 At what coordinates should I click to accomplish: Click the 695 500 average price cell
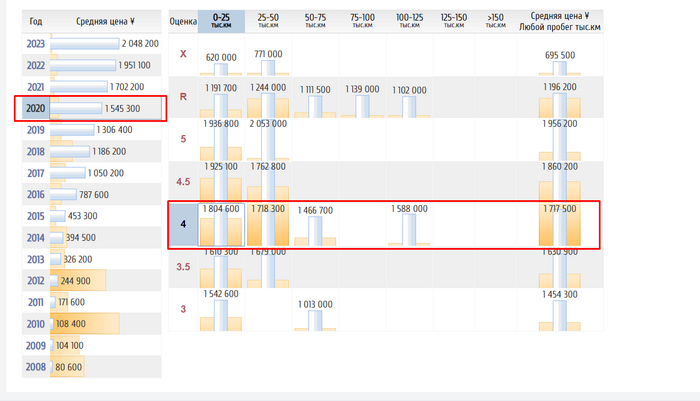tap(560, 55)
